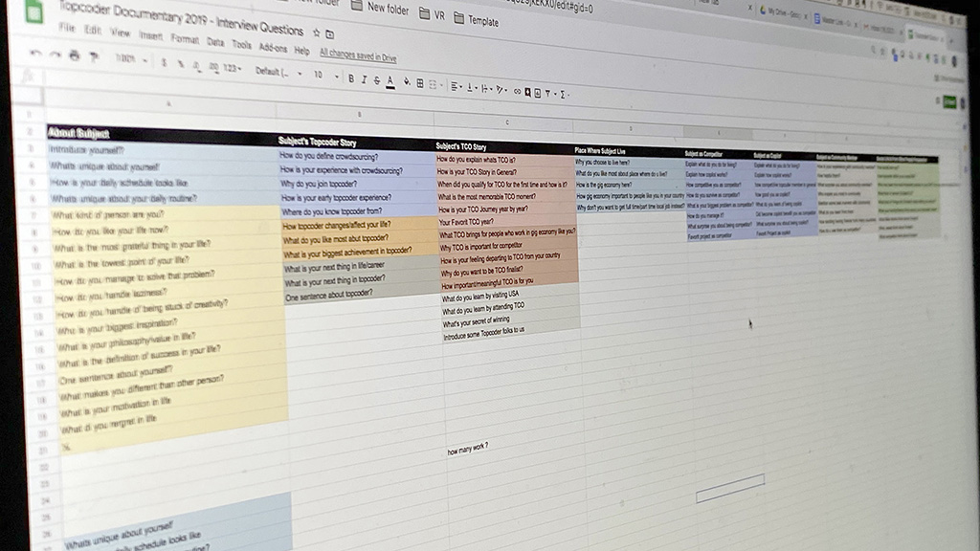This screenshot has height=551, width=980.
Task: Open the text wrapping dropdown
Action: [x=486, y=89]
